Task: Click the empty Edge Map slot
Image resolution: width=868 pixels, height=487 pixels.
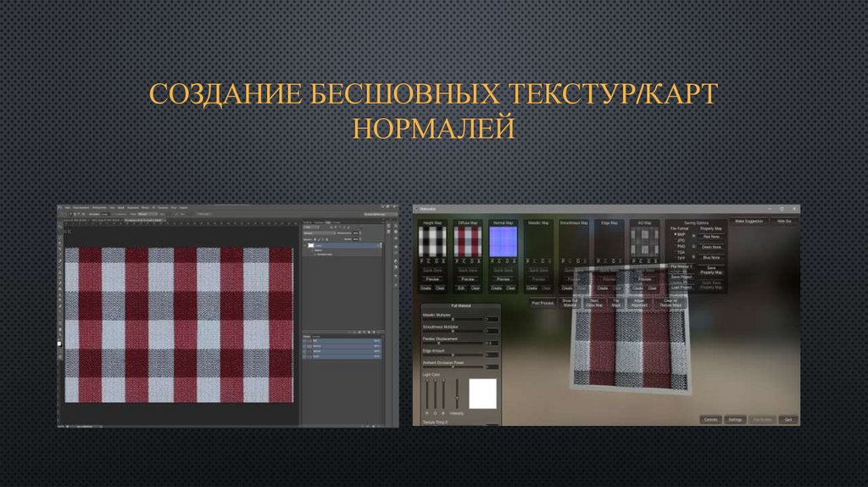Action: click(x=609, y=241)
